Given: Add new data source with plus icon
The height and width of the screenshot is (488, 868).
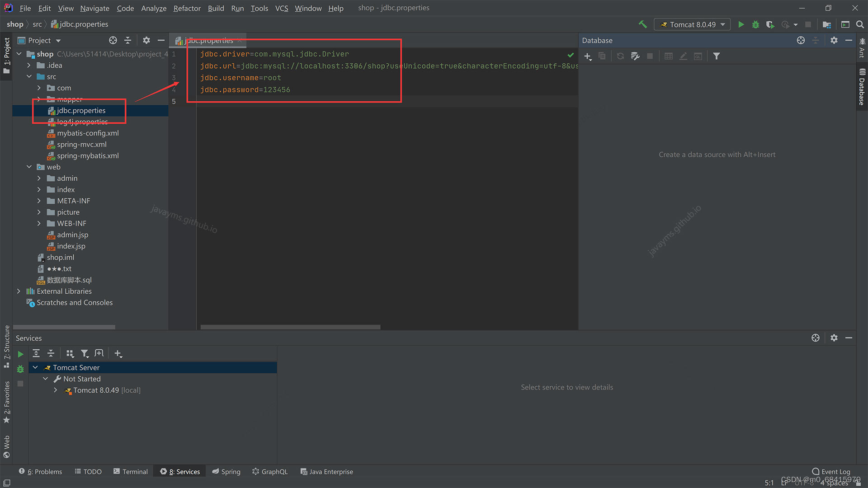Looking at the screenshot, I should tap(587, 56).
